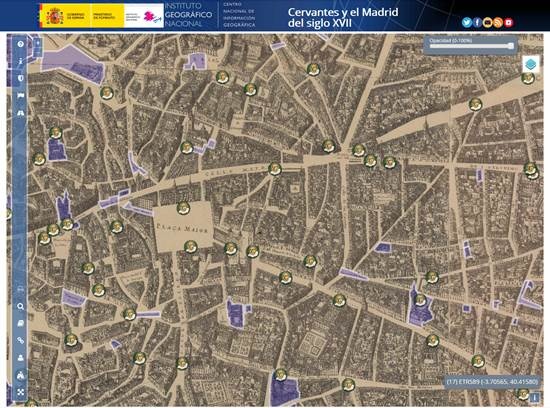Open the red YouTube icon
Viewport: 550px width, 408px height.
point(509,22)
